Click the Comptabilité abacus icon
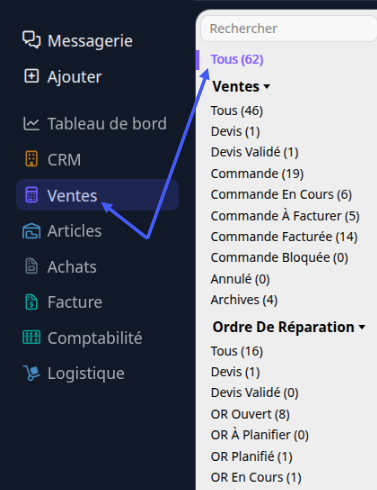This screenshot has width=377, height=490. point(31,337)
